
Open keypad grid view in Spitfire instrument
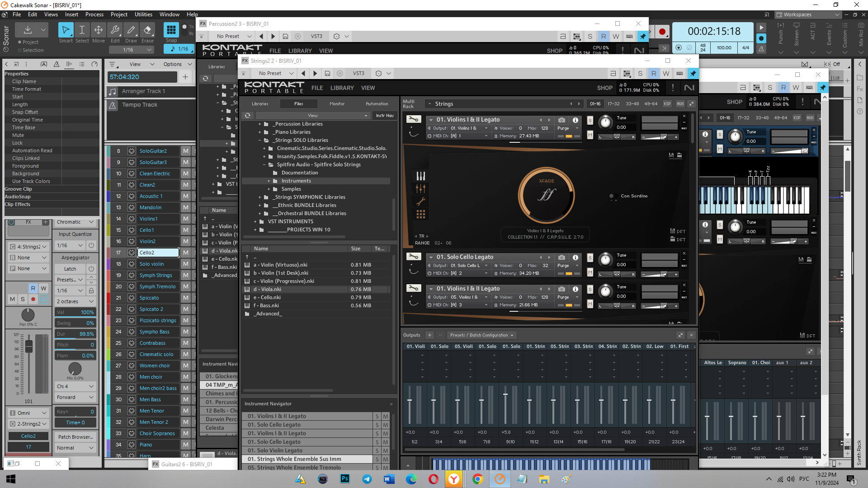420,214
